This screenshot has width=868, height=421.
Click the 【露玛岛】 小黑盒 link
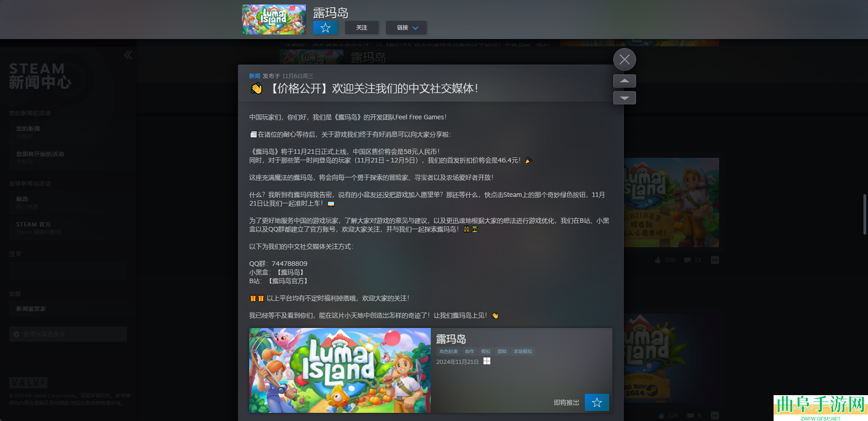[291, 272]
